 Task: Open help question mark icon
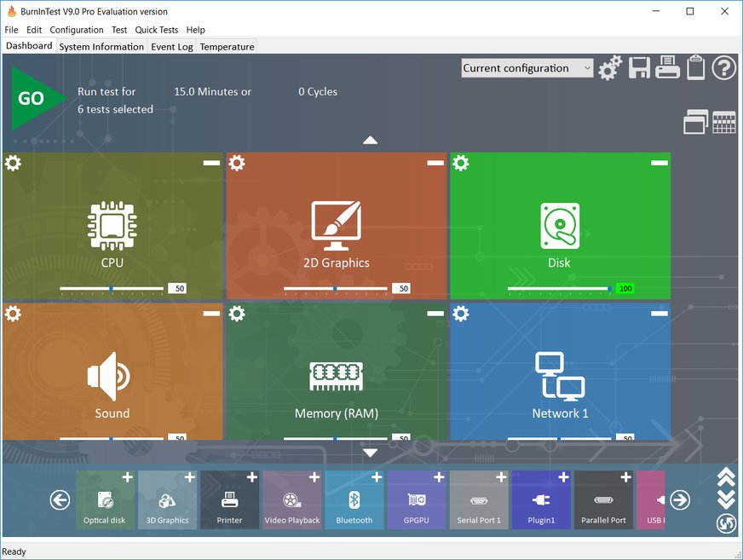[724, 68]
